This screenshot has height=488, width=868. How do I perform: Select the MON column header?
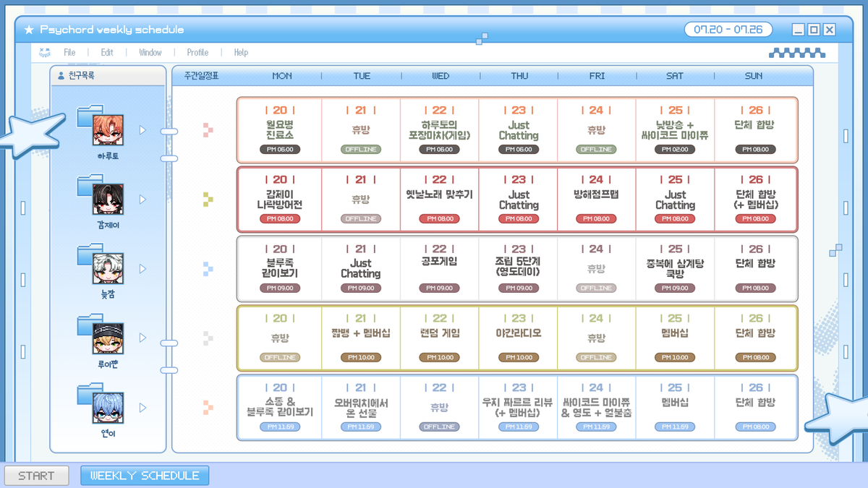pos(282,76)
